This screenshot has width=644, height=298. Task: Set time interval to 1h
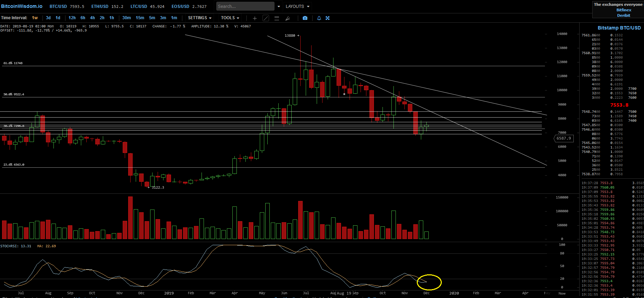(112, 18)
